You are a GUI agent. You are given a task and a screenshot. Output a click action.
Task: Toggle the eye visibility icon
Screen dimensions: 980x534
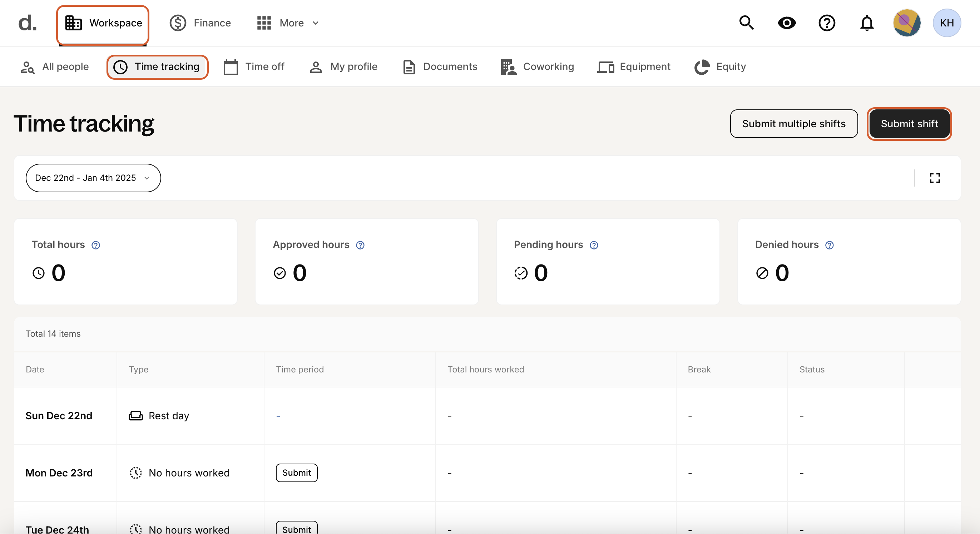coord(787,23)
